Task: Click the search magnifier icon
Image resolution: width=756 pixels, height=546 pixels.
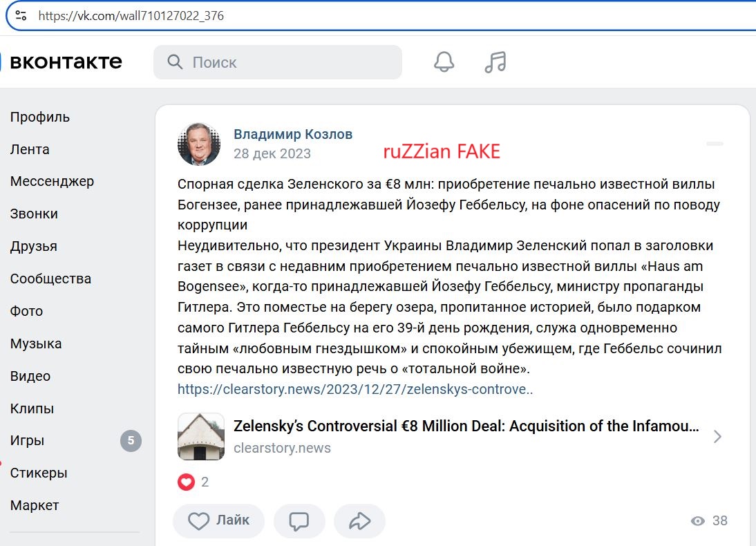Action: (x=175, y=62)
